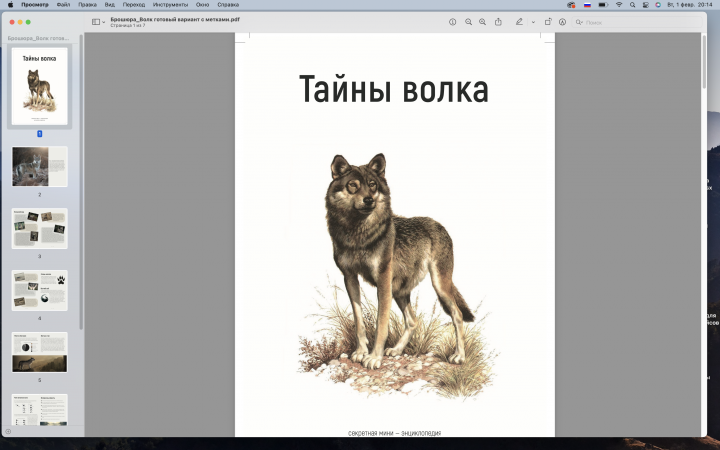Open the Инструменты menu
This screenshot has width=720, height=450.
pos(170,5)
